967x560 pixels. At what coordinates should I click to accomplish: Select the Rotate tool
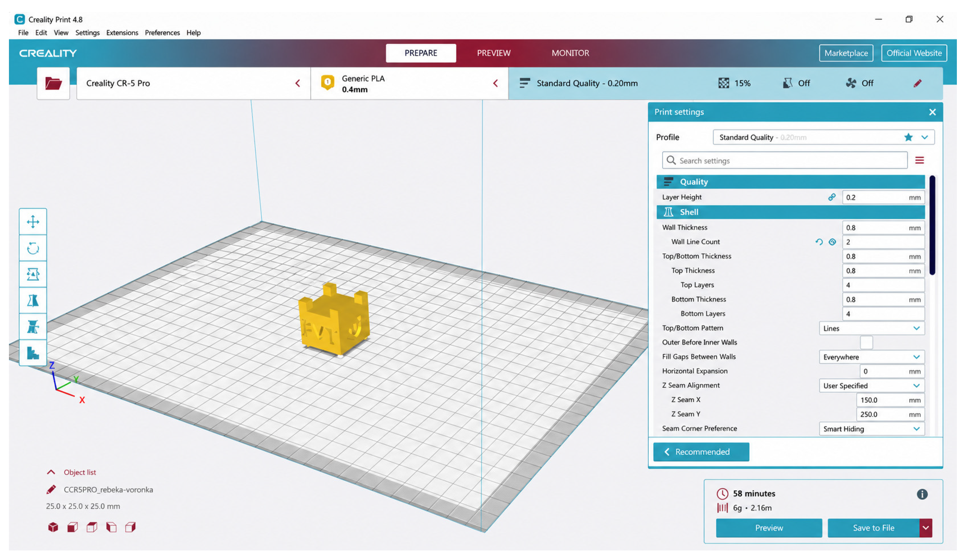(x=33, y=248)
